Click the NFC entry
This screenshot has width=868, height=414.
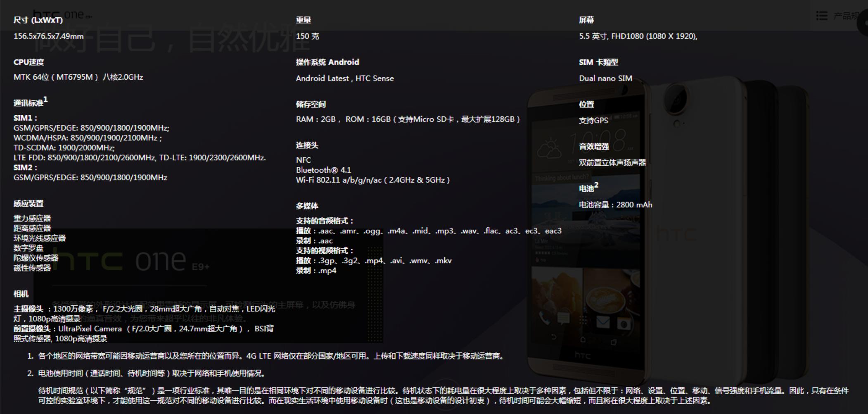pos(304,160)
